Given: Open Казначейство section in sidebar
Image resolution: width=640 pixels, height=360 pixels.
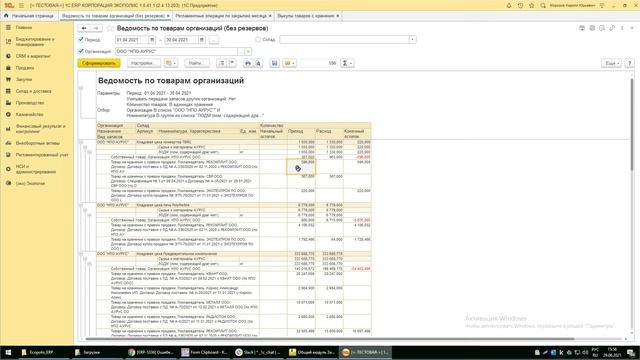Looking at the screenshot, I should click(29, 115).
